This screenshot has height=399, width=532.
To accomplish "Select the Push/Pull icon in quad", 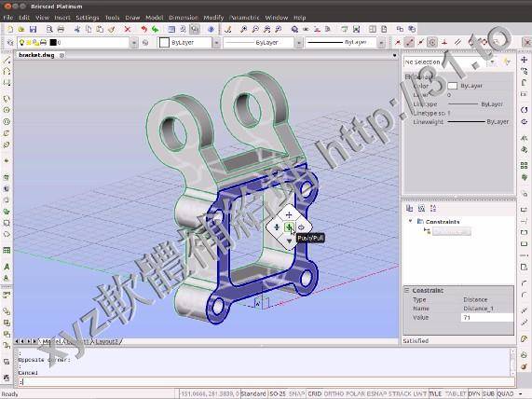I will [x=289, y=227].
